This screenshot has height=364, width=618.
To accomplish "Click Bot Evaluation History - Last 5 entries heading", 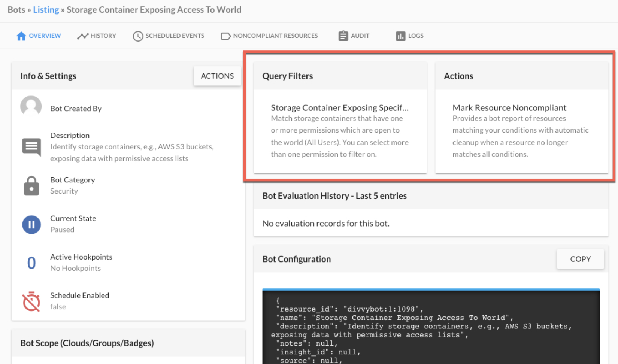I will point(334,196).
